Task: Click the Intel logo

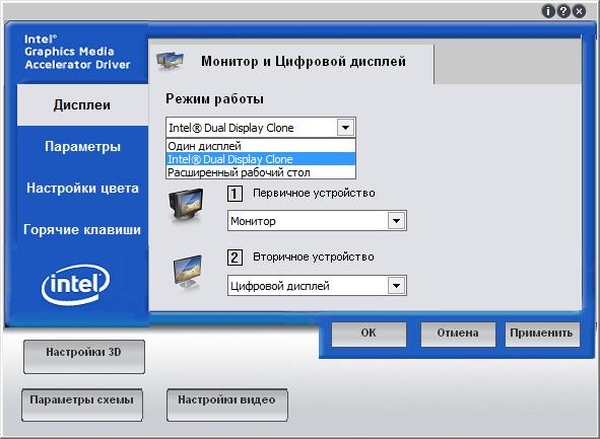Action: [x=75, y=284]
